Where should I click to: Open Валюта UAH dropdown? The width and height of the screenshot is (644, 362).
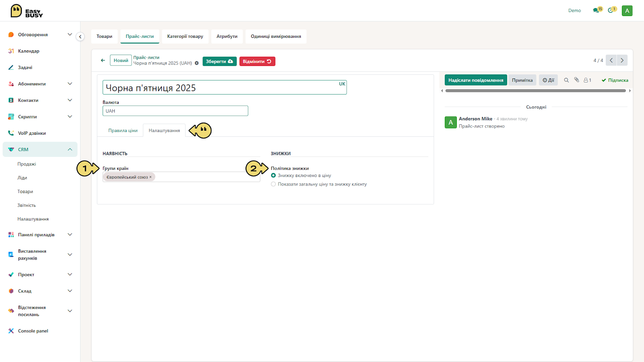[x=175, y=111]
